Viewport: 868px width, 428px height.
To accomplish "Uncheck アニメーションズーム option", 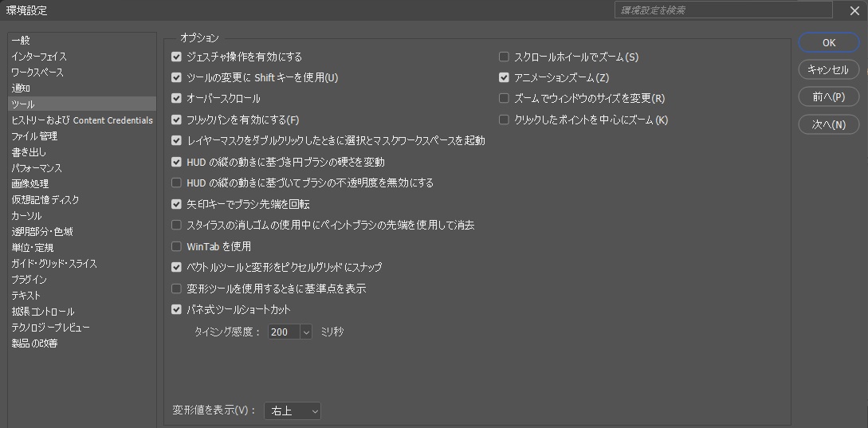I will 504,77.
